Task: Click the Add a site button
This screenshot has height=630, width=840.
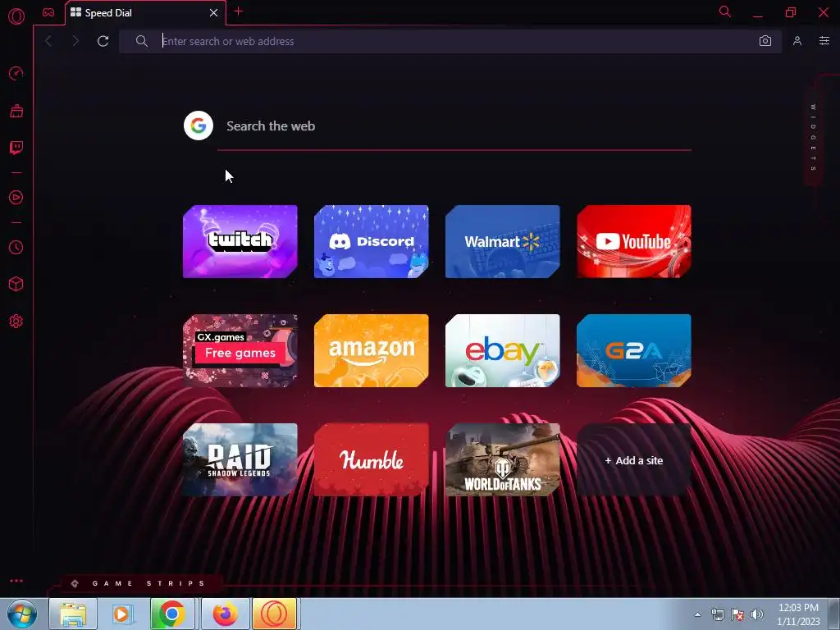Action: [634, 460]
